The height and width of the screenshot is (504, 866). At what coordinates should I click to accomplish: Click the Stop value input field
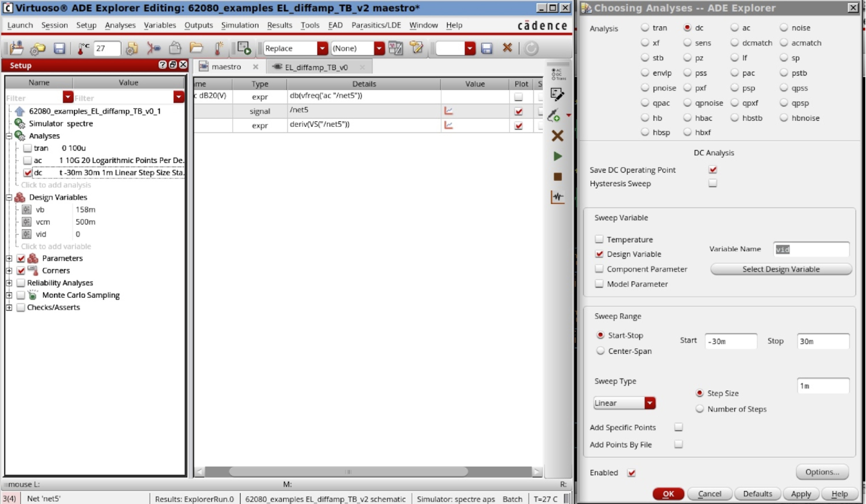[823, 341]
